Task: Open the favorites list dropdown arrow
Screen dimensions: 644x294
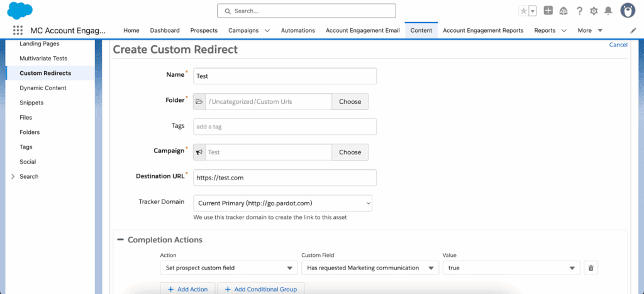Action: [x=533, y=11]
